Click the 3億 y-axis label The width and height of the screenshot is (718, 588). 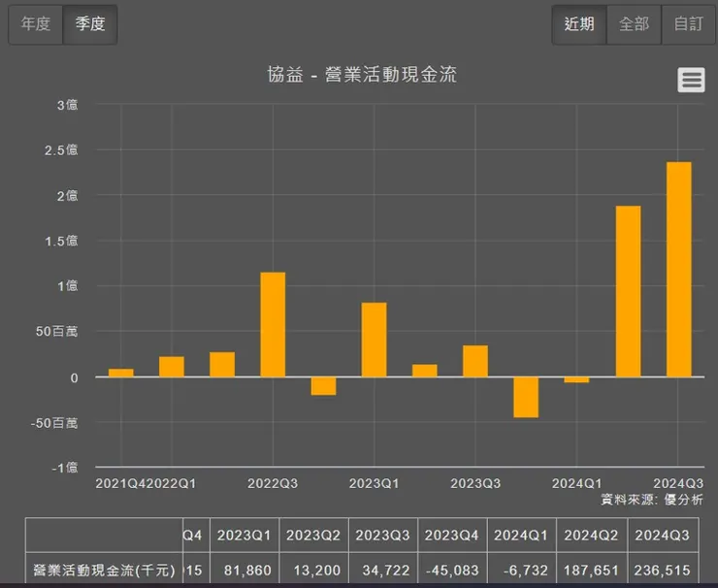click(x=67, y=105)
